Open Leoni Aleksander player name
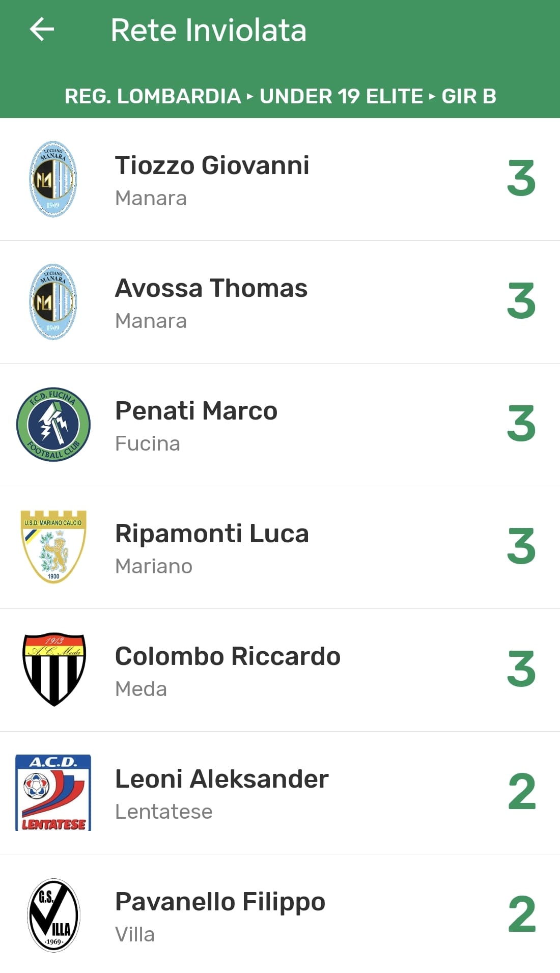560x973 pixels. pos(222,779)
